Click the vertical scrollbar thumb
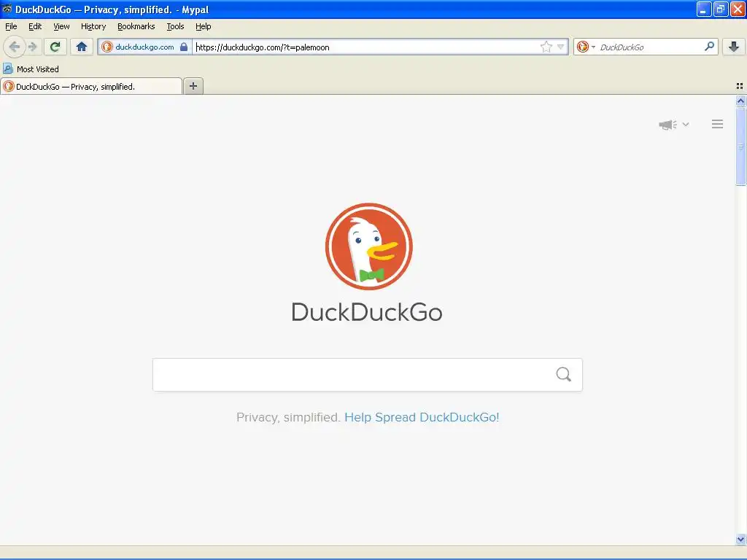Screen dimensions: 747x560 (x=740, y=146)
